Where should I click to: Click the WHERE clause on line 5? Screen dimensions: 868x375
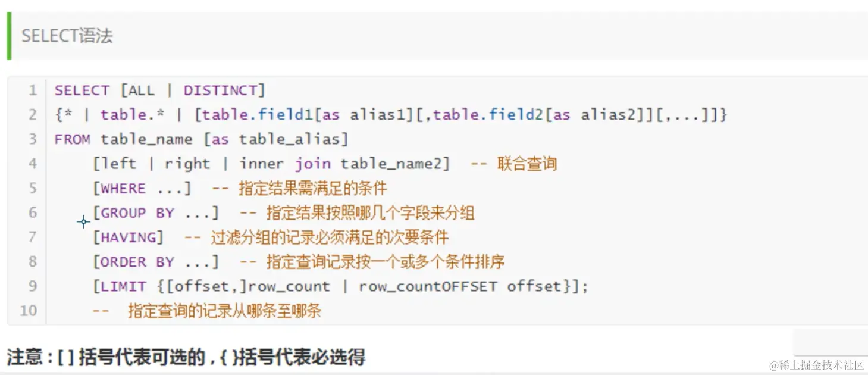point(142,189)
